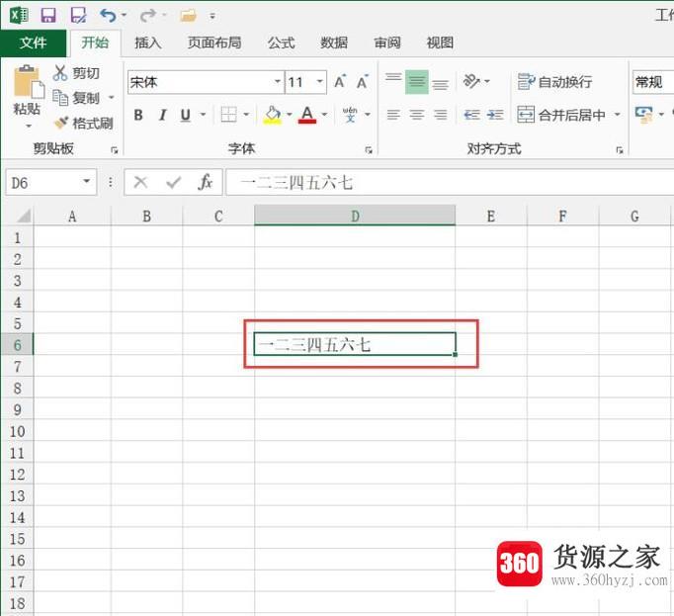Undo the last action
The image size is (674, 616).
pyautogui.click(x=108, y=16)
